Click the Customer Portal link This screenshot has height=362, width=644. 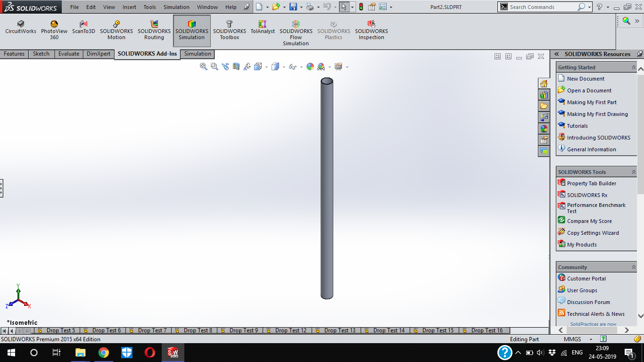pyautogui.click(x=586, y=279)
